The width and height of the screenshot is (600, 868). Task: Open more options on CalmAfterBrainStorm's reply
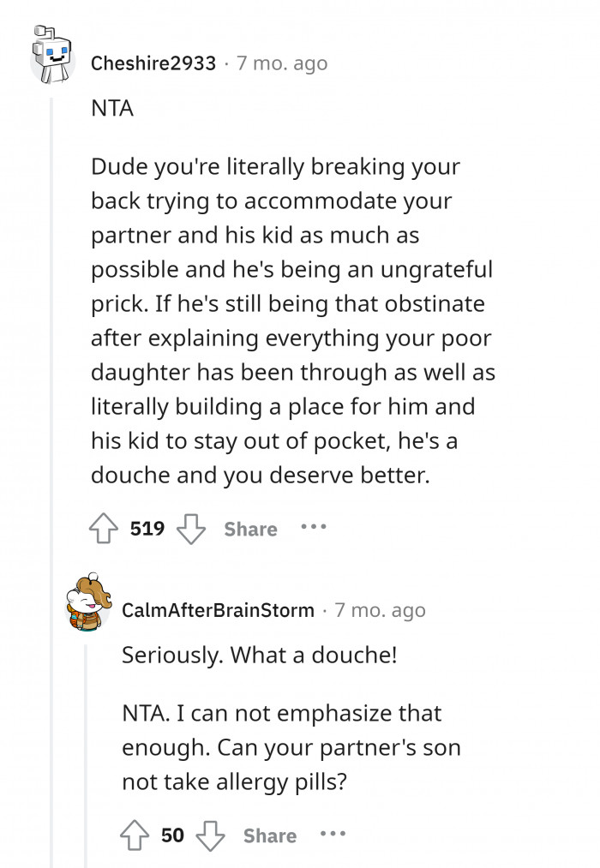[333, 834]
